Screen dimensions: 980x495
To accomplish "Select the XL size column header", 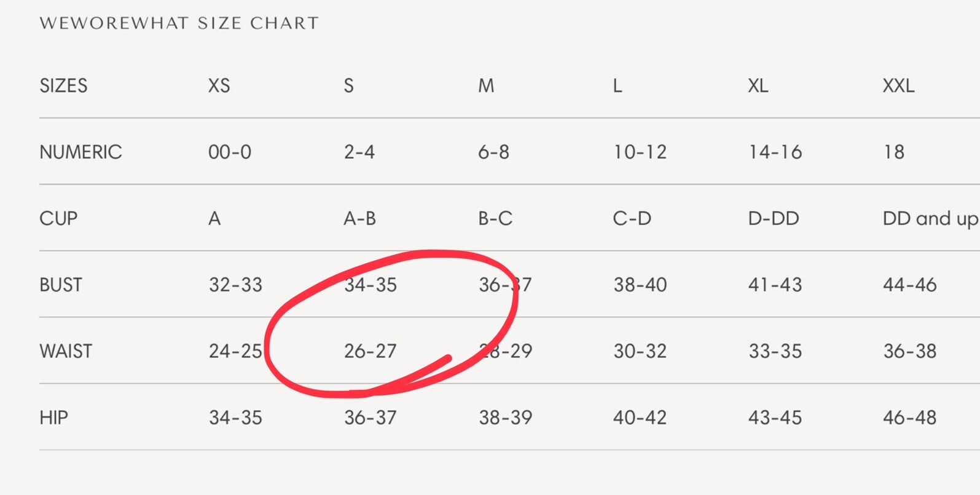I will point(758,85).
